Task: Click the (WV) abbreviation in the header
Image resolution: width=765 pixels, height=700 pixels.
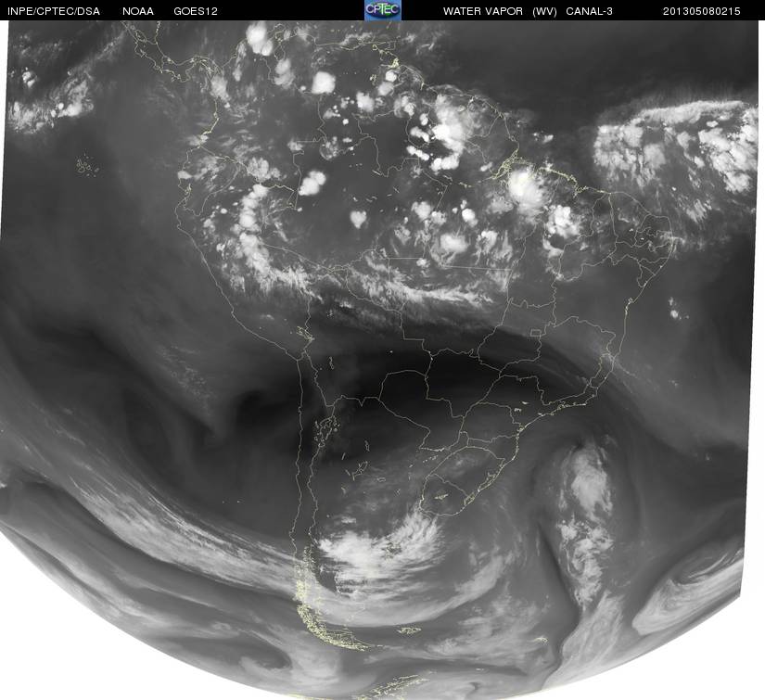Action: pos(544,11)
